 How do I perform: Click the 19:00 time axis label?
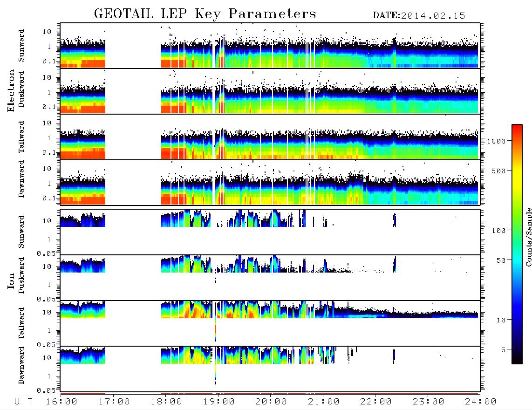[219, 402]
